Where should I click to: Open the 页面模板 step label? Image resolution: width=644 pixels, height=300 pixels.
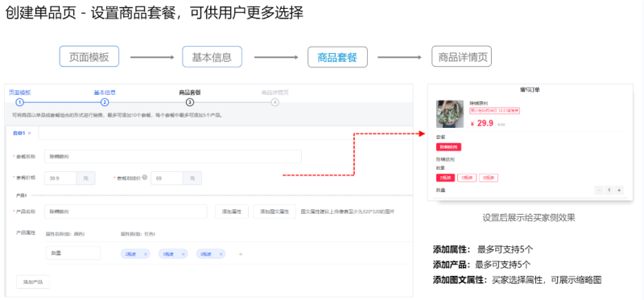[x=19, y=92]
